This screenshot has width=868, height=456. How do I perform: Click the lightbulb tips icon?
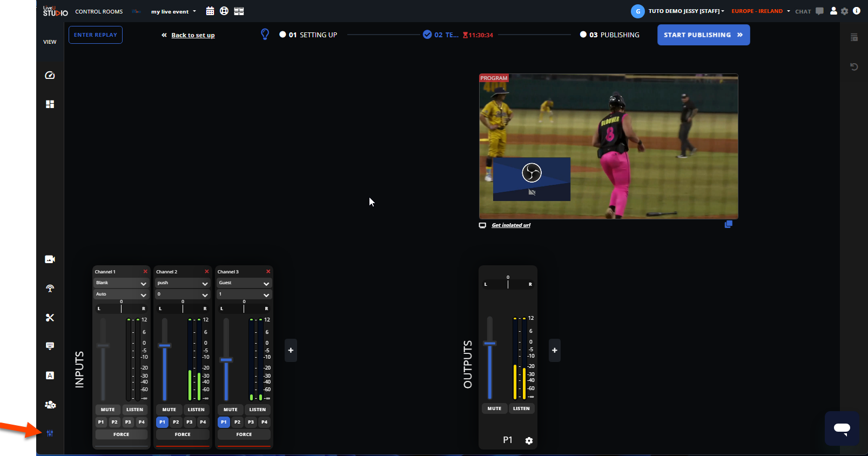pyautogui.click(x=265, y=35)
